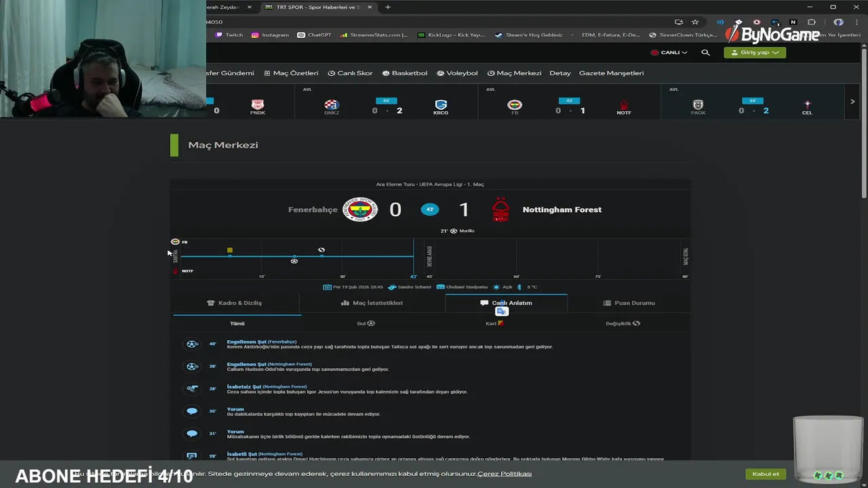
Task: Go to Basketbol section
Action: pyautogui.click(x=405, y=73)
